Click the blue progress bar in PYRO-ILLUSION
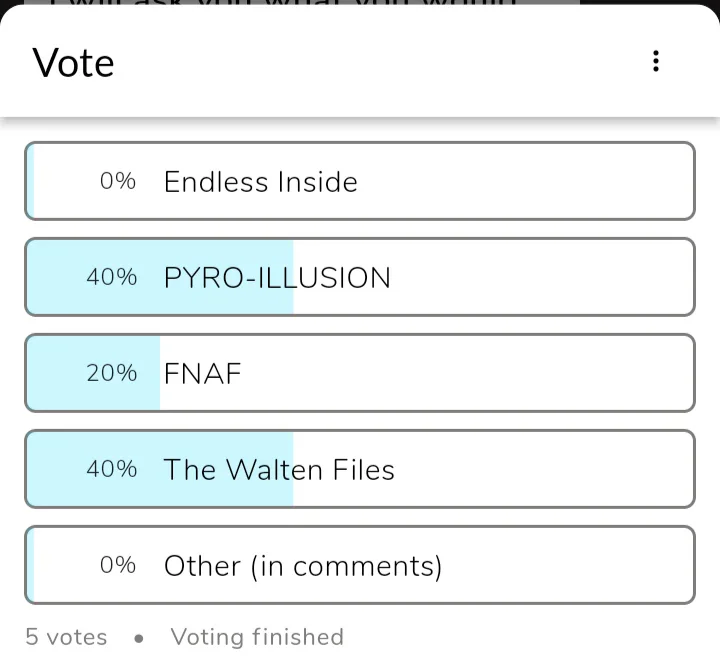This screenshot has height=660, width=720. click(60, 278)
